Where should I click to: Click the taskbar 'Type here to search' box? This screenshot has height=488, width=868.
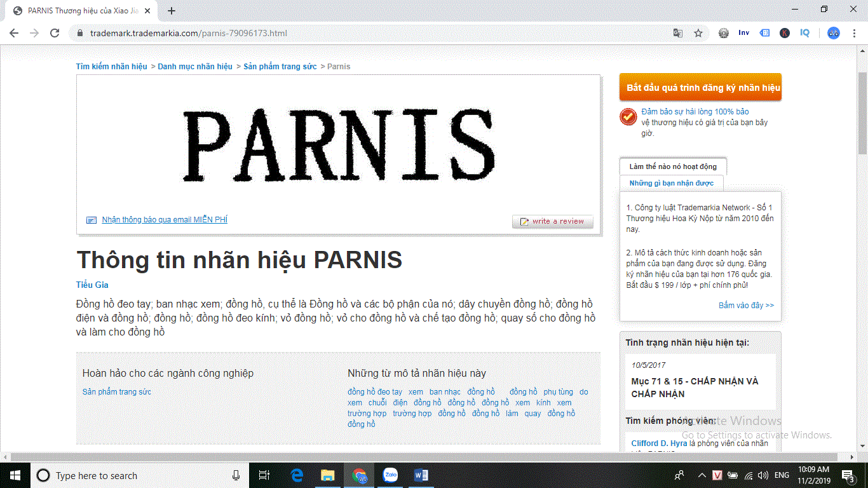click(x=140, y=475)
